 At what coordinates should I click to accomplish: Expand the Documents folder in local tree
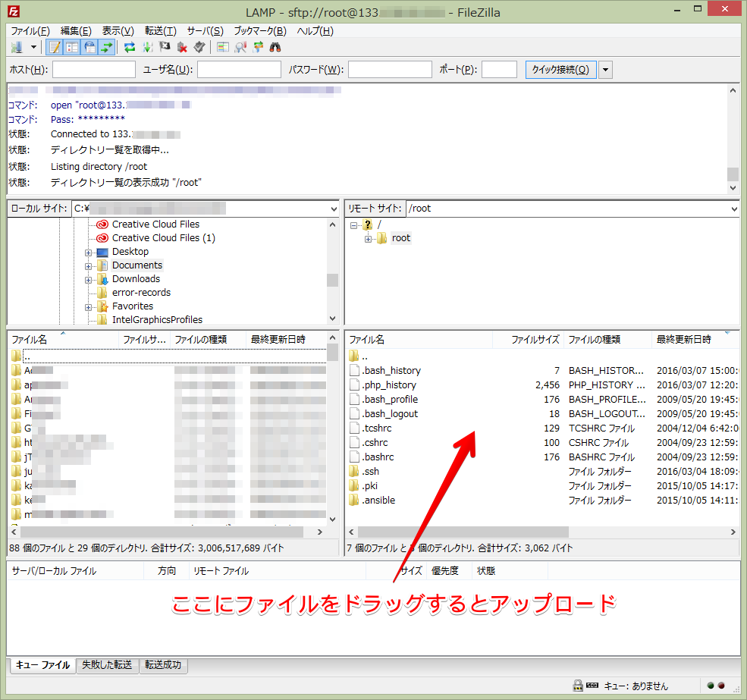(87, 265)
